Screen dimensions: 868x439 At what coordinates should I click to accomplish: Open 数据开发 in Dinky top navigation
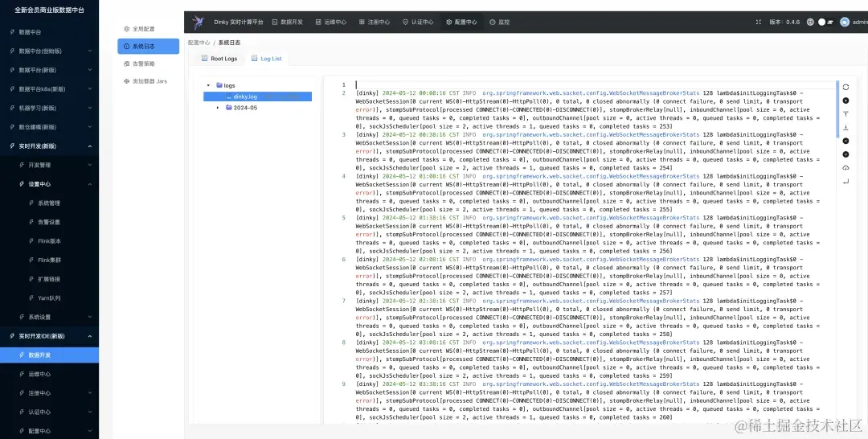pos(287,23)
